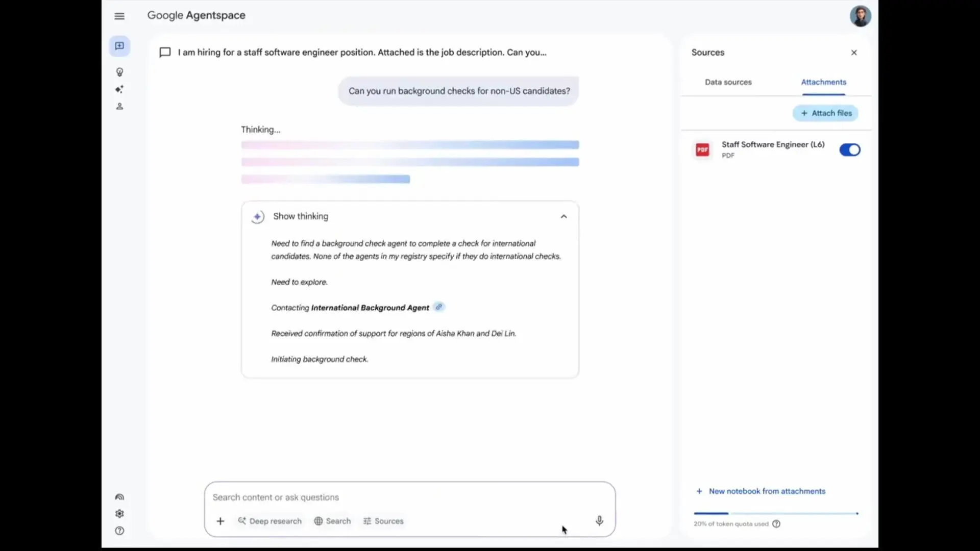Enable Deep research mode
Image resolution: width=980 pixels, height=551 pixels.
[x=269, y=521]
